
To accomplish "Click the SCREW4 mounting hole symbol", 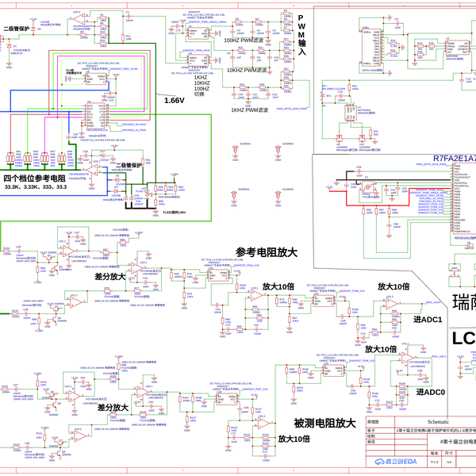I will click(x=234, y=195).
